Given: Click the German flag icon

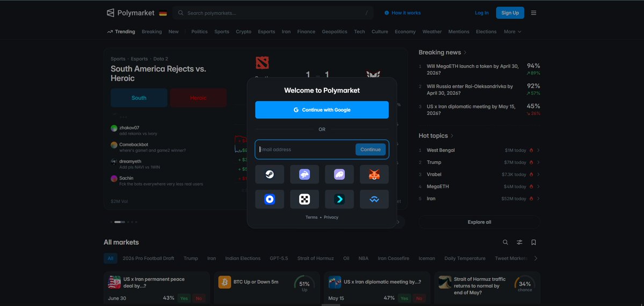Looking at the screenshot, I should [x=163, y=13].
